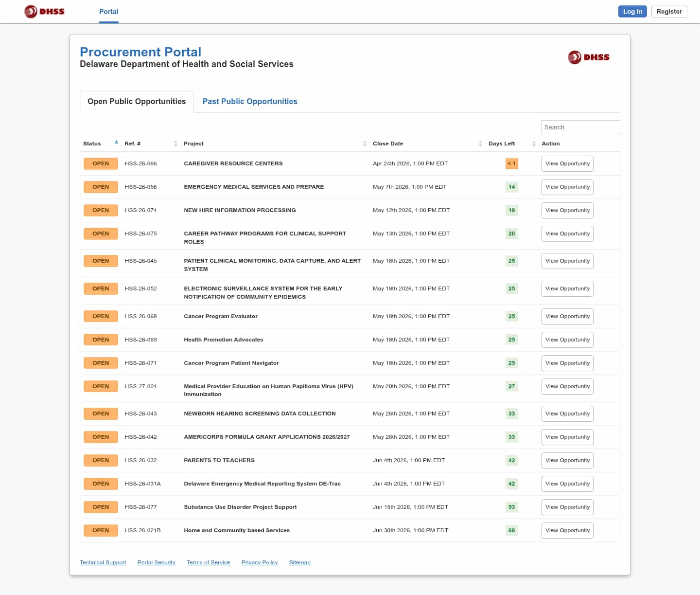Click the 68 days left badge for HSS-26-021B
This screenshot has height=595, width=700.
click(511, 531)
